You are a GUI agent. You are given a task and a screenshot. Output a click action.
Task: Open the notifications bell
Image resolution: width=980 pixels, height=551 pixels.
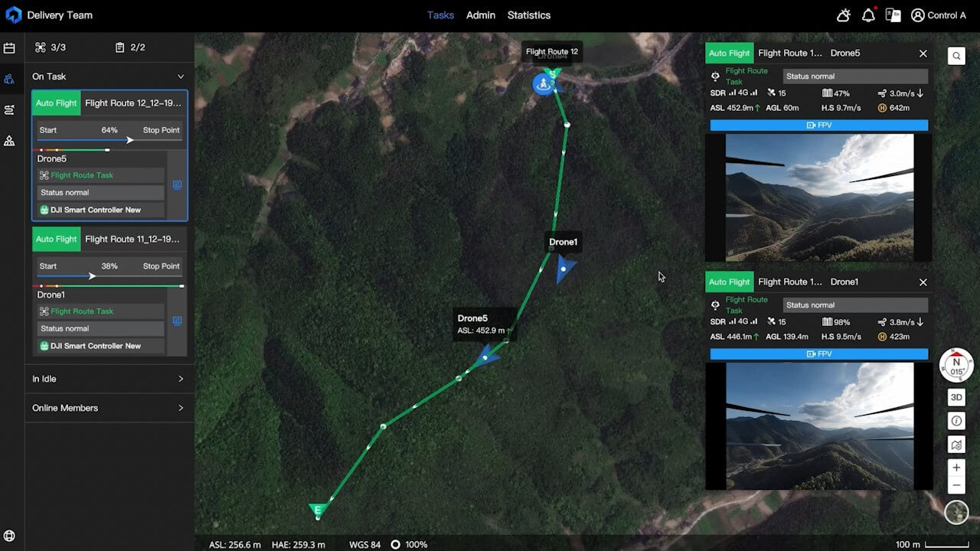pyautogui.click(x=868, y=15)
